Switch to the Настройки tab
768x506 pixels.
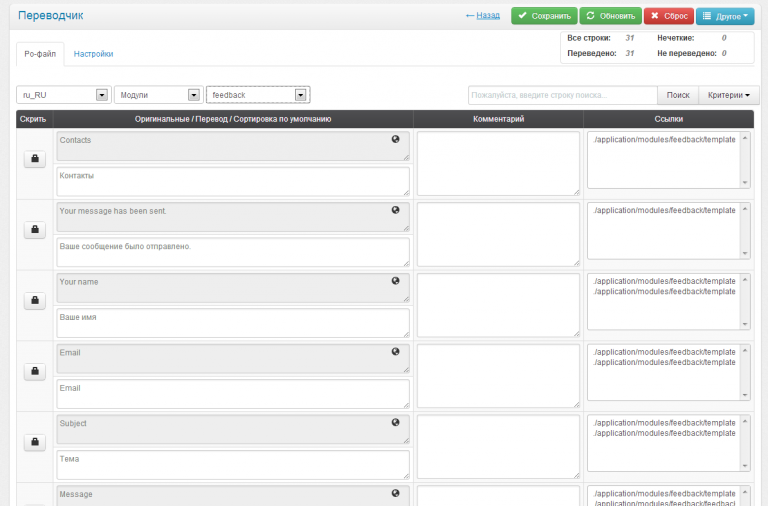point(93,54)
